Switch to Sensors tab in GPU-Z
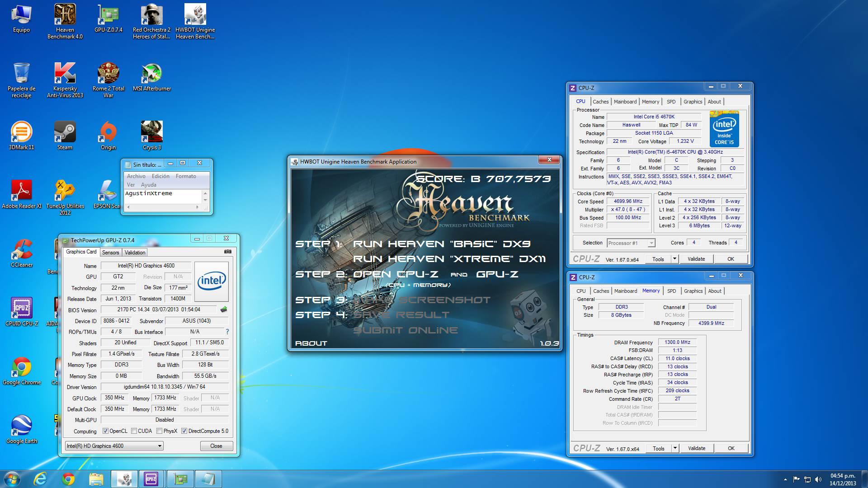Image resolution: width=868 pixels, height=488 pixels. (x=111, y=253)
